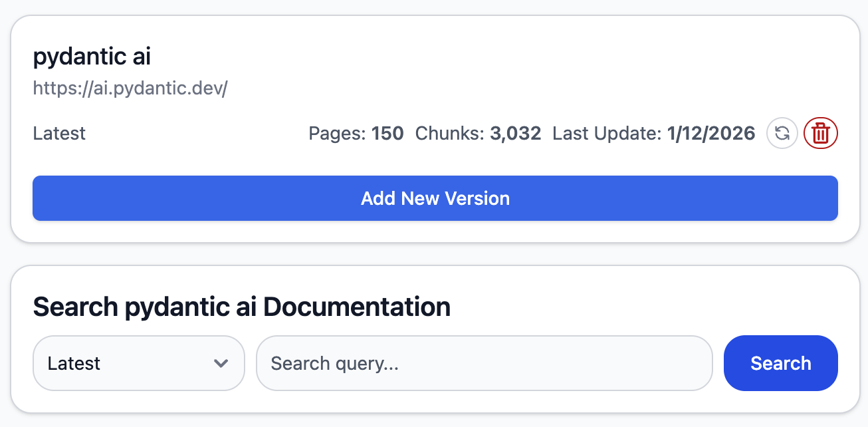Open the Latest version dropdown
The image size is (868, 427).
pyautogui.click(x=139, y=363)
